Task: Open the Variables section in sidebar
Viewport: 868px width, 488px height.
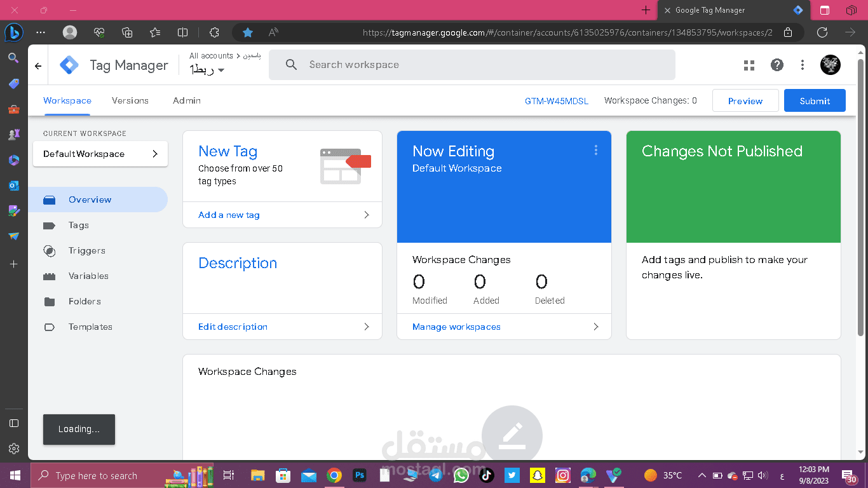Action: pos(88,276)
